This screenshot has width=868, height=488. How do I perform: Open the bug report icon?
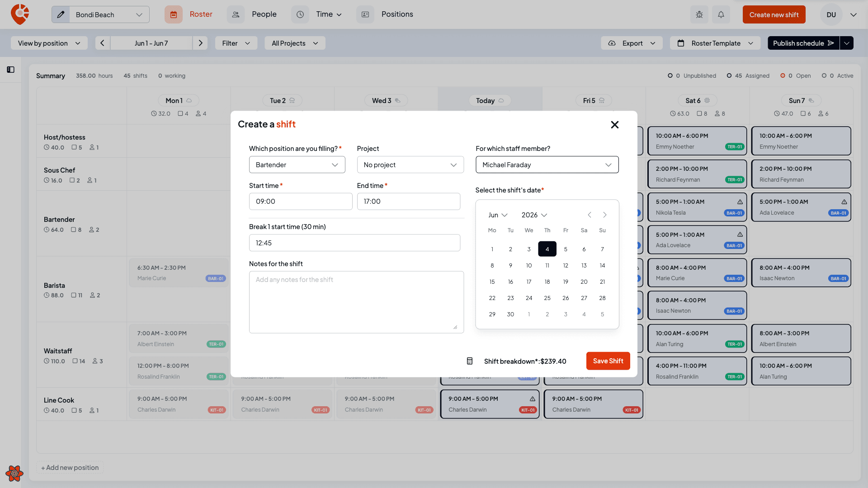699,14
